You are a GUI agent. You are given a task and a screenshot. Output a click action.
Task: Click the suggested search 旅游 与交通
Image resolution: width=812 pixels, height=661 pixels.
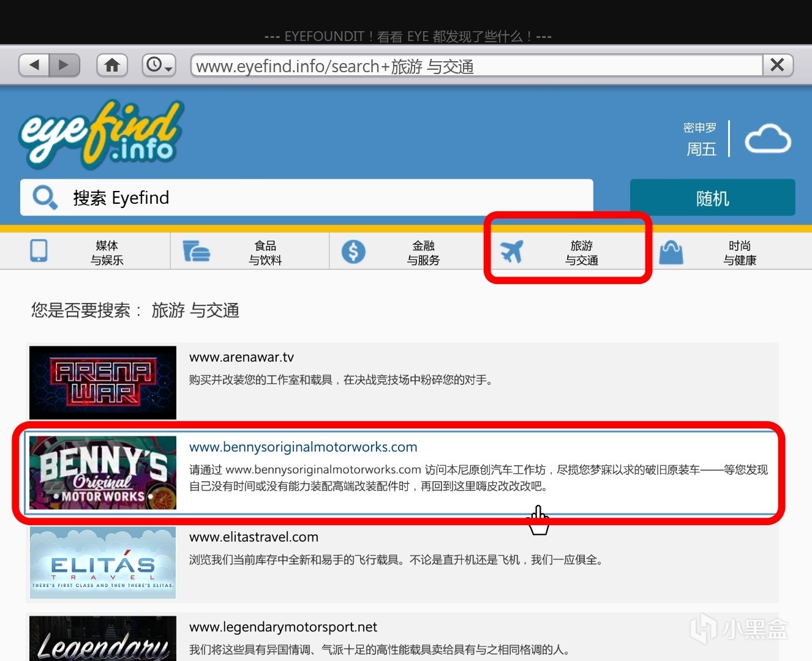pos(195,310)
